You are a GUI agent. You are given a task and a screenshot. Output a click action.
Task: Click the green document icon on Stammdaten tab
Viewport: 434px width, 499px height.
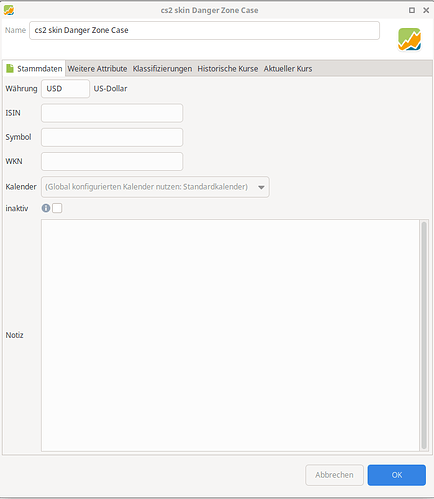(x=10, y=69)
